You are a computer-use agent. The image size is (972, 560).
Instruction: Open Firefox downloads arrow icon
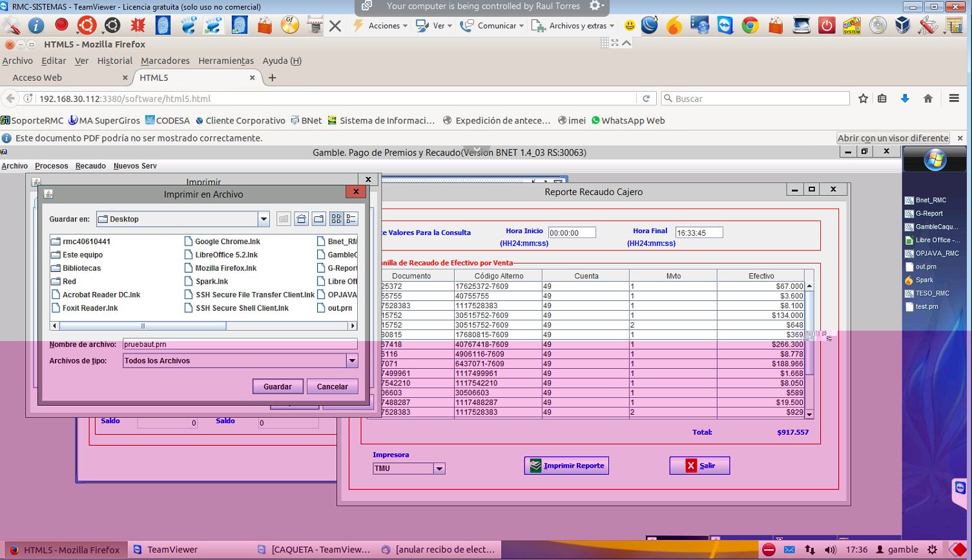[905, 99]
